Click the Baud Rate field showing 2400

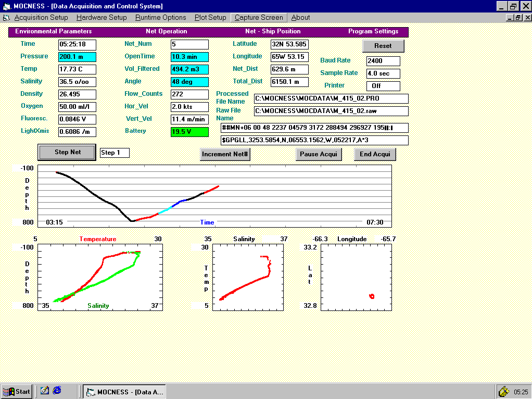point(383,61)
